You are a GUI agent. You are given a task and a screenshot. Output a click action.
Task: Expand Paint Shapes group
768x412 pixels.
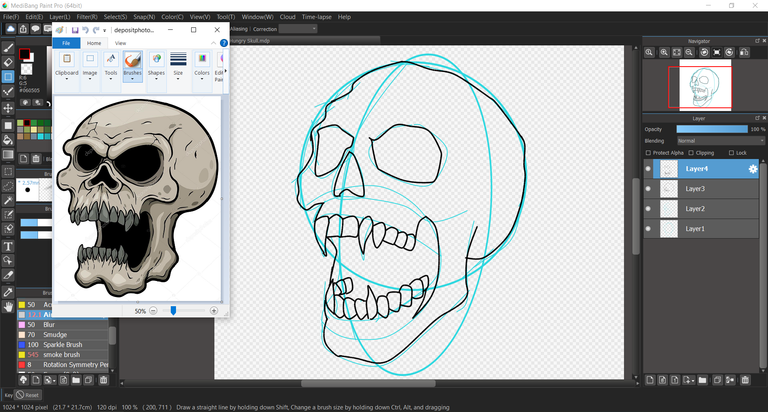click(x=156, y=66)
